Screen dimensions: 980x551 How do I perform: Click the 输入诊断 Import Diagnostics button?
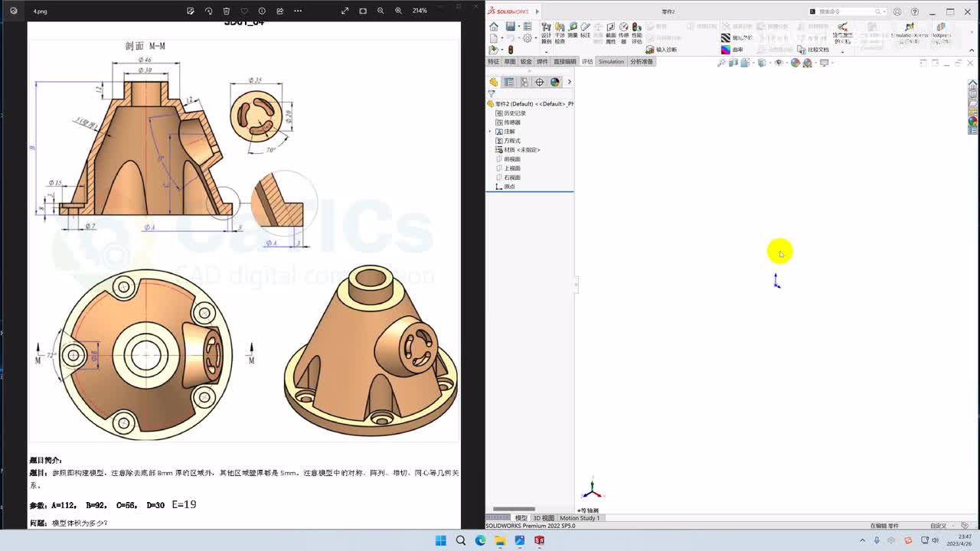click(661, 50)
